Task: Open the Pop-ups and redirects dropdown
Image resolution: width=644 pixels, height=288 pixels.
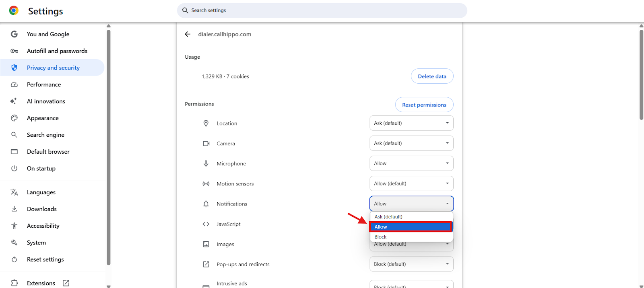Action: click(411, 264)
